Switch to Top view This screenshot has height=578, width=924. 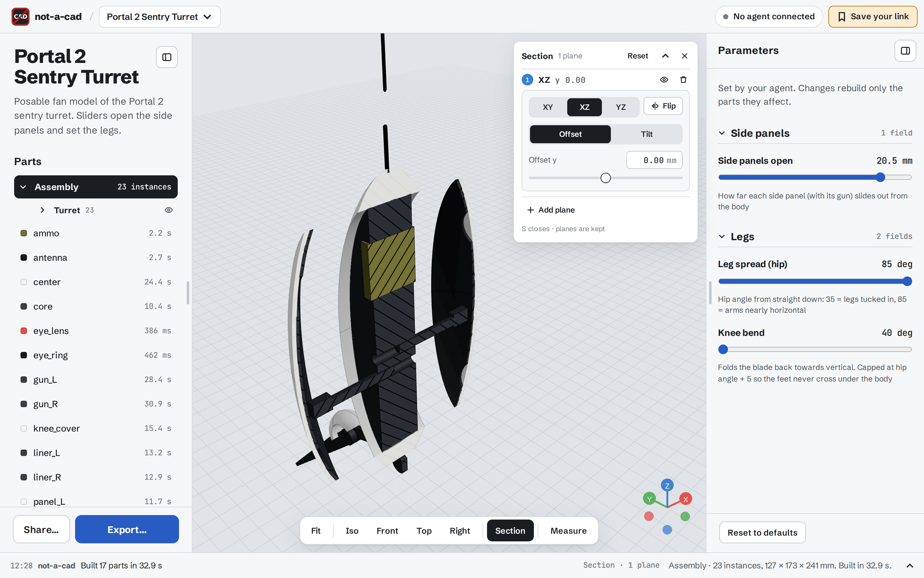[x=424, y=530]
